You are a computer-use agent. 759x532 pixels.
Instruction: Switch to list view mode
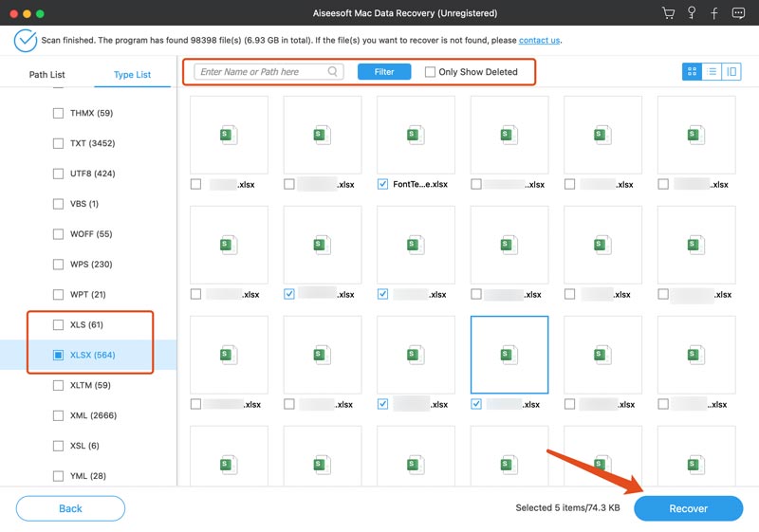pos(712,71)
